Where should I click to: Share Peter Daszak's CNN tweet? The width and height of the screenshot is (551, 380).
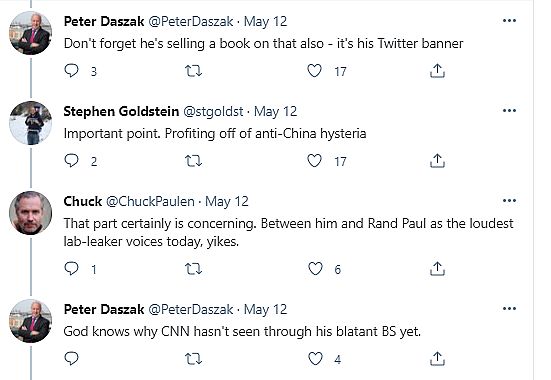pyautogui.click(x=437, y=359)
